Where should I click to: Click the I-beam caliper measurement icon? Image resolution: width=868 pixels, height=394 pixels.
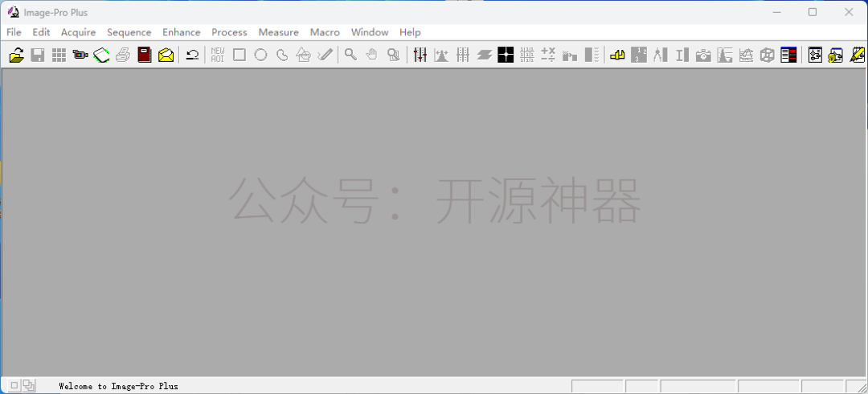(682, 55)
